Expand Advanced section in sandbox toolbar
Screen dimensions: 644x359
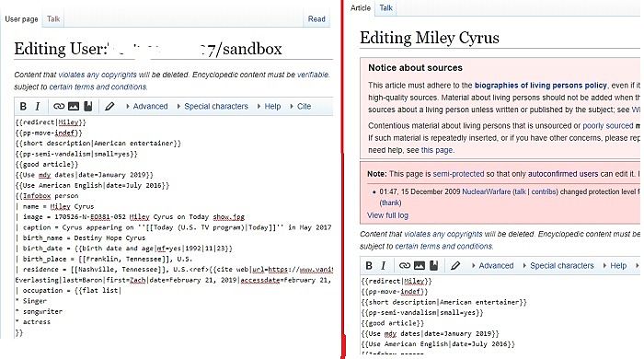tap(147, 107)
